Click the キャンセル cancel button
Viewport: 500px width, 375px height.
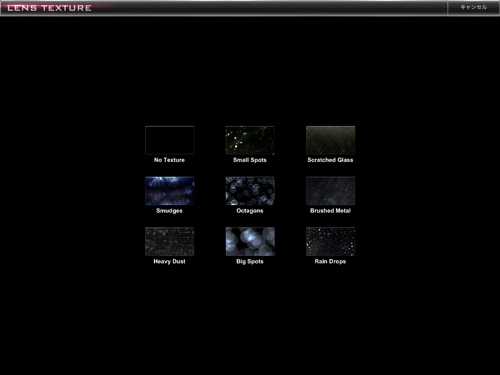click(473, 8)
